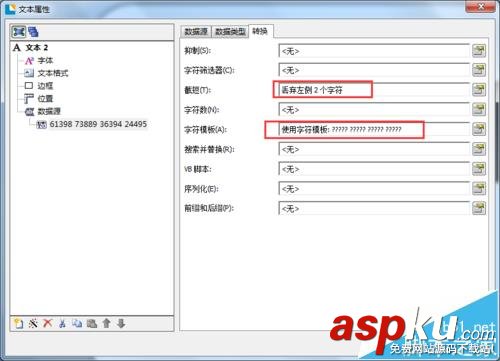Click the paste icon in bottom toolbar
Image resolution: width=500 pixels, height=361 pixels.
[92, 323]
